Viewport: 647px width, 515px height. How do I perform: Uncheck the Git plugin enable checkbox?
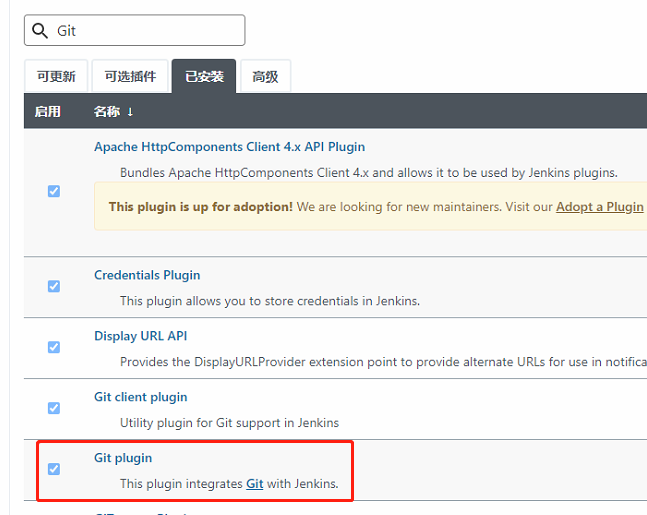[x=54, y=469]
